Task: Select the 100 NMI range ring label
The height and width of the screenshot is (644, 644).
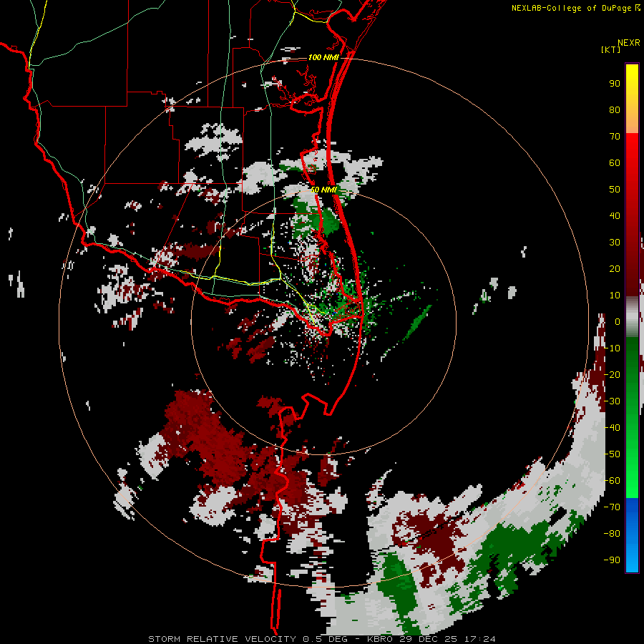Action: point(323,57)
